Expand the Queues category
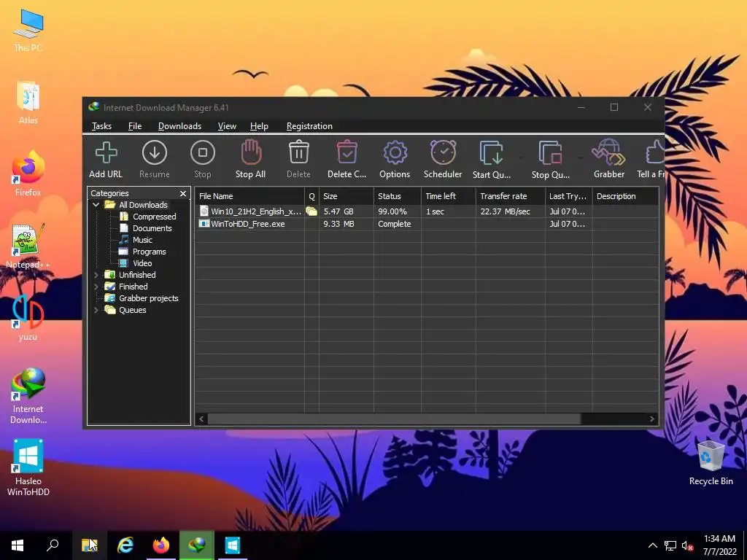 (96, 310)
